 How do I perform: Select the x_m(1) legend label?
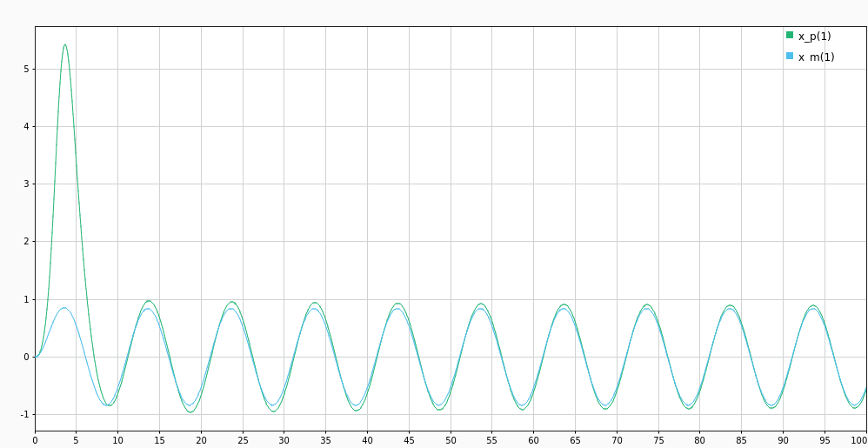tap(816, 57)
